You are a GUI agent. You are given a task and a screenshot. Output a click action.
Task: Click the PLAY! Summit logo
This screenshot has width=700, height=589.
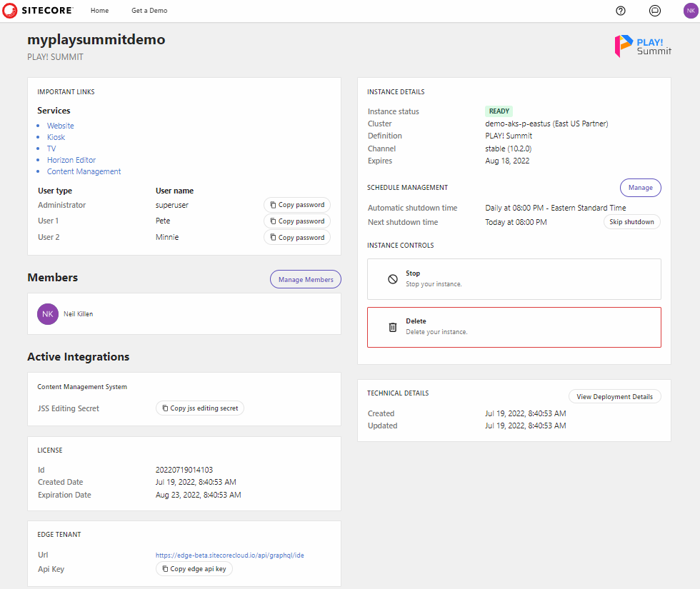pos(641,45)
